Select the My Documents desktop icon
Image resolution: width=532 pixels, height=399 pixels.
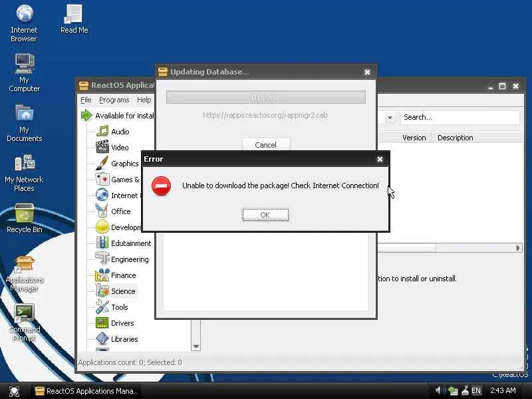coord(24,123)
